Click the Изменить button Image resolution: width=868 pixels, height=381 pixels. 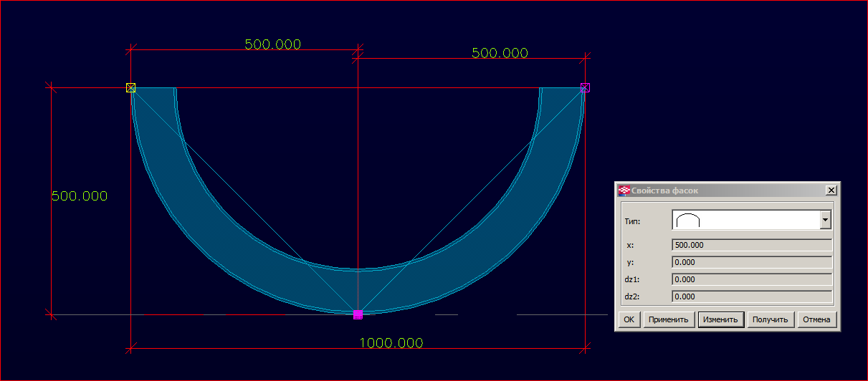[x=721, y=319]
